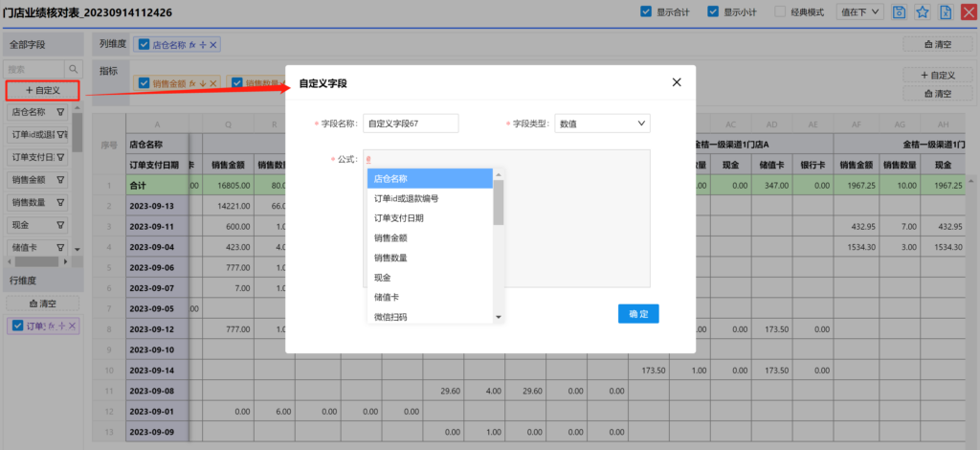The image size is (980, 450).
Task: Toggle 显示小计 checkbox
Action: [x=712, y=11]
